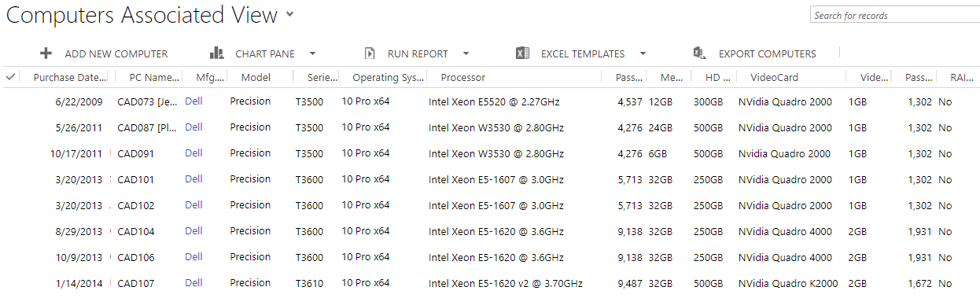Click the 6GB memory cell
The height and width of the screenshot is (298, 980).
click(658, 154)
